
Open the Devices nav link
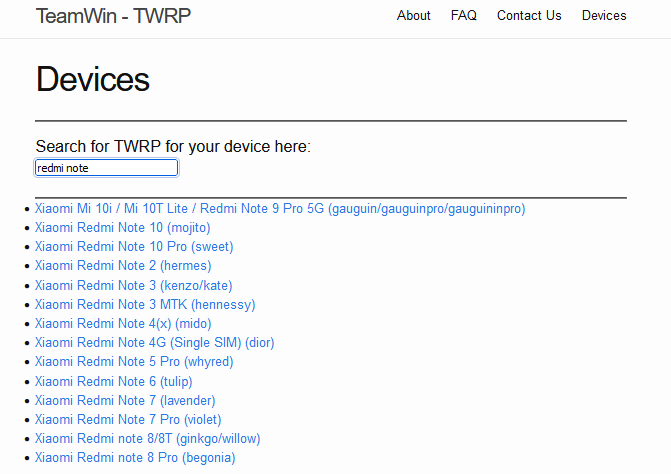tap(604, 16)
